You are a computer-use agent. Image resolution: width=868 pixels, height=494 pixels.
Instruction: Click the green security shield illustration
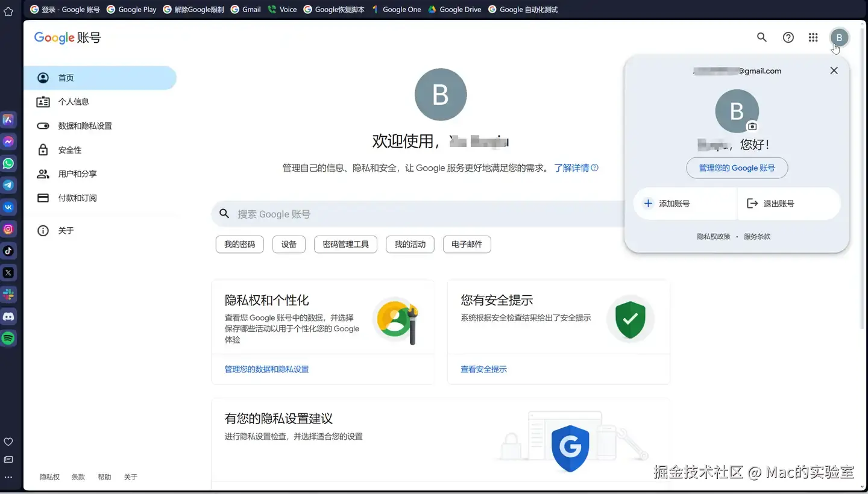[x=631, y=320]
